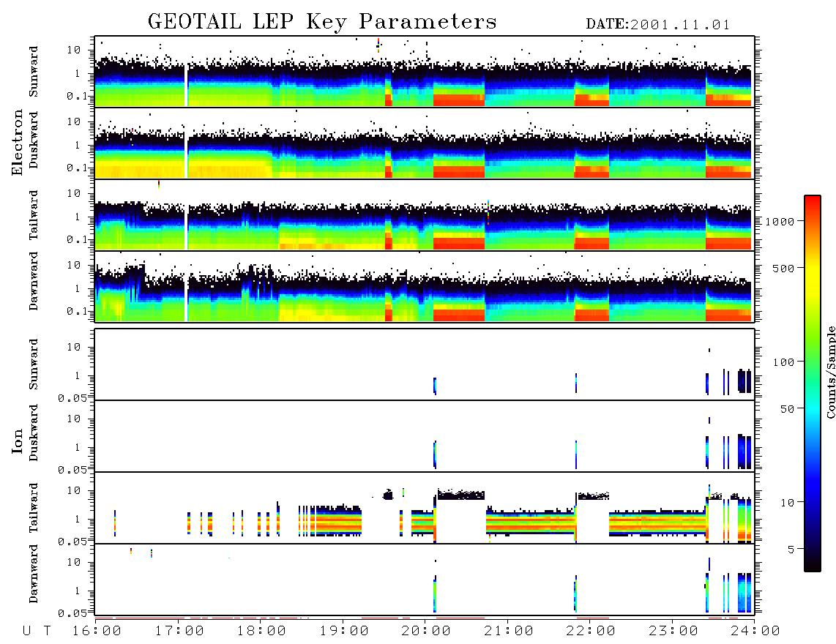Click the "23:00" time axis tick
Viewport: 836px width, 644px height.
[673, 631]
